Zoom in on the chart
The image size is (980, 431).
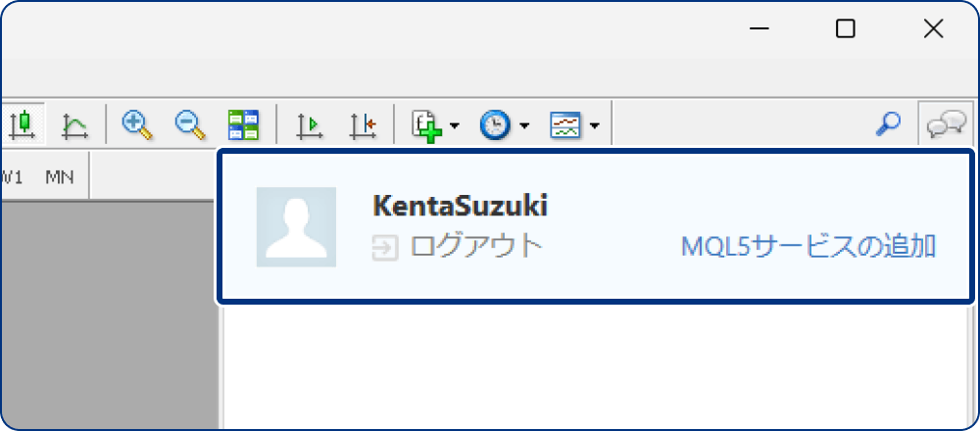[137, 125]
